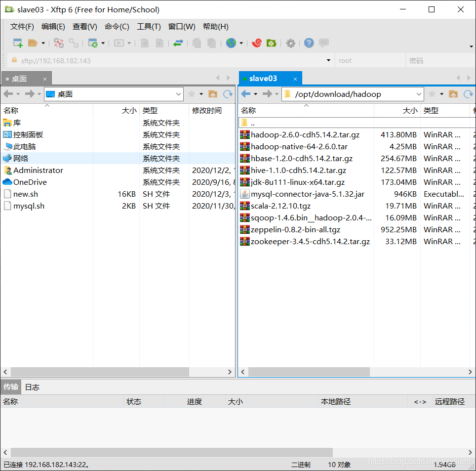The height and width of the screenshot is (471, 476).
Task: Click the Disconnect toolbar icon
Action: [59, 43]
